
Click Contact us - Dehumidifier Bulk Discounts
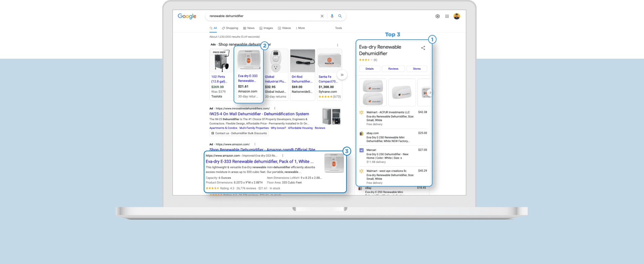[239, 133]
